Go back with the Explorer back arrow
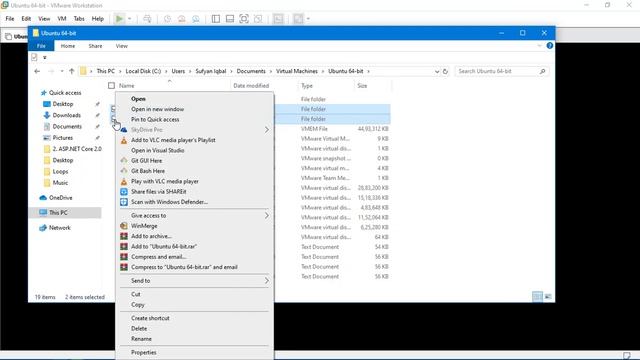The height and width of the screenshot is (360, 640). point(37,71)
